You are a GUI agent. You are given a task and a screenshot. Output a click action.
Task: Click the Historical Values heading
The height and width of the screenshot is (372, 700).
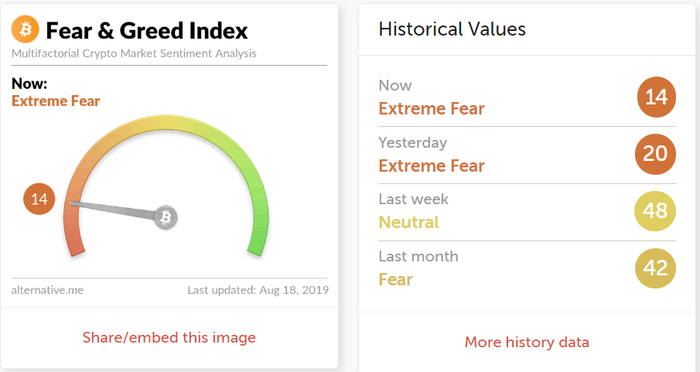pos(452,29)
